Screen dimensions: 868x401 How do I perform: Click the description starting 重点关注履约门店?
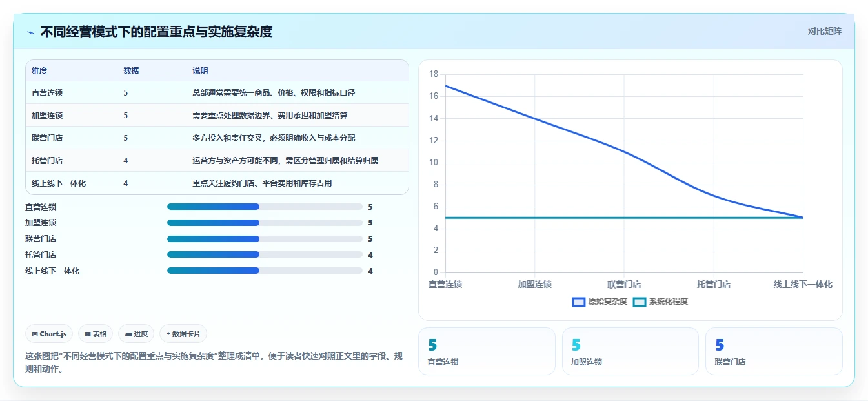(262, 183)
